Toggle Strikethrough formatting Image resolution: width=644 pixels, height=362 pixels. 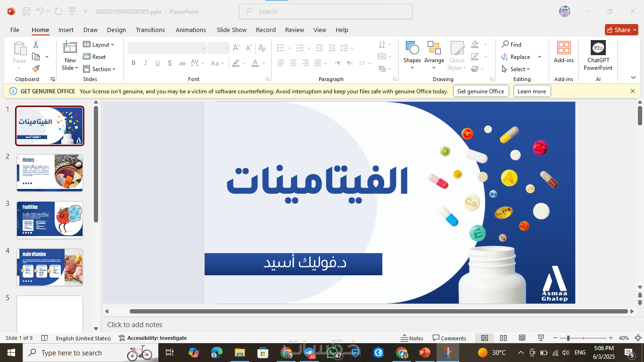182,63
